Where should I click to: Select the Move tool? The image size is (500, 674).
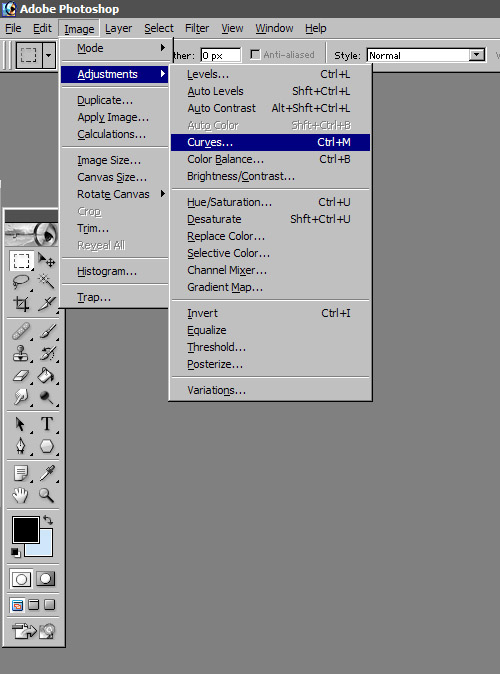coord(46,260)
